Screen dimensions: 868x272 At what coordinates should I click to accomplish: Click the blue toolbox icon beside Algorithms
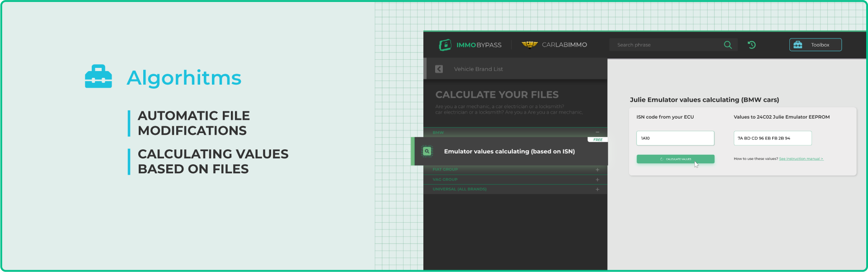pos(98,77)
